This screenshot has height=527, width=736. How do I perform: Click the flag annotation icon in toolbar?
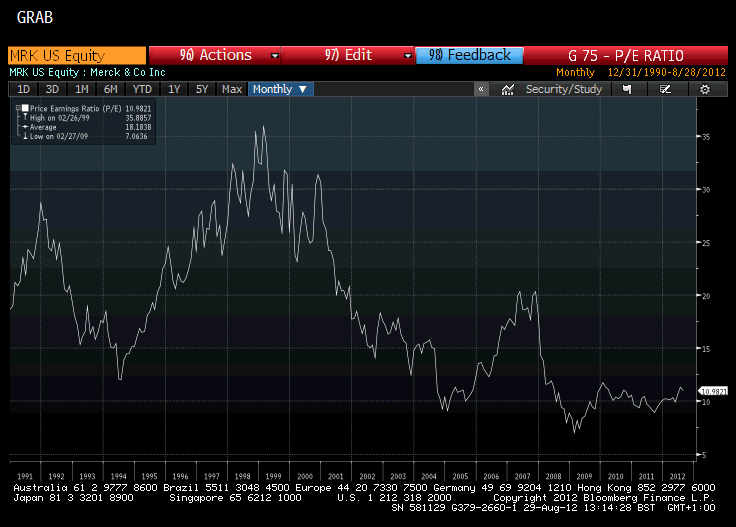point(627,89)
